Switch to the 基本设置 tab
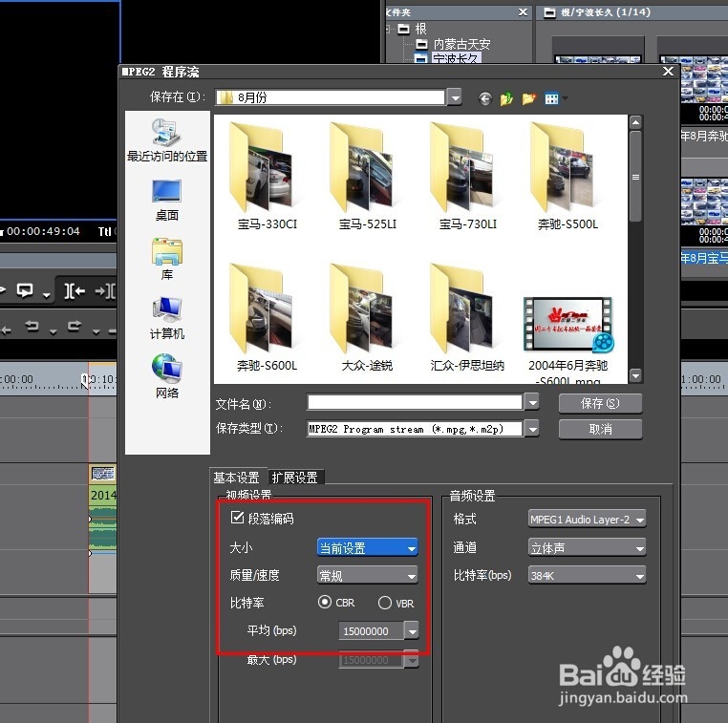 pos(237,478)
